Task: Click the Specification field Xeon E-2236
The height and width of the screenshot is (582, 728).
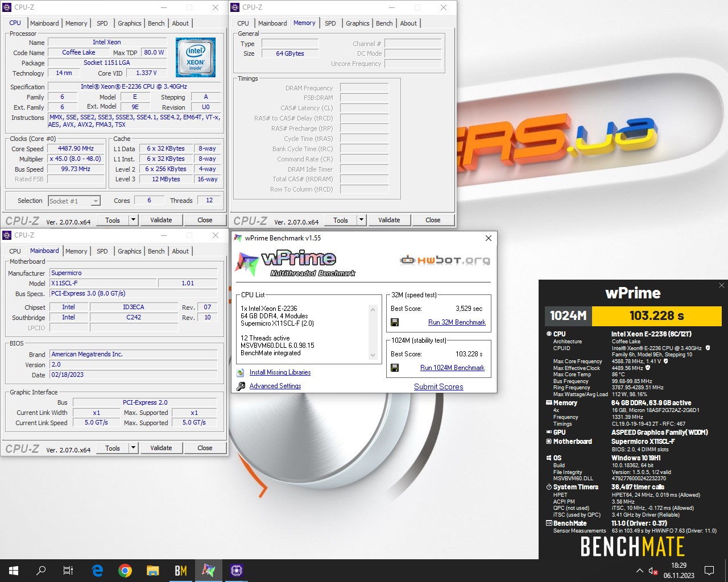Action: tap(134, 86)
